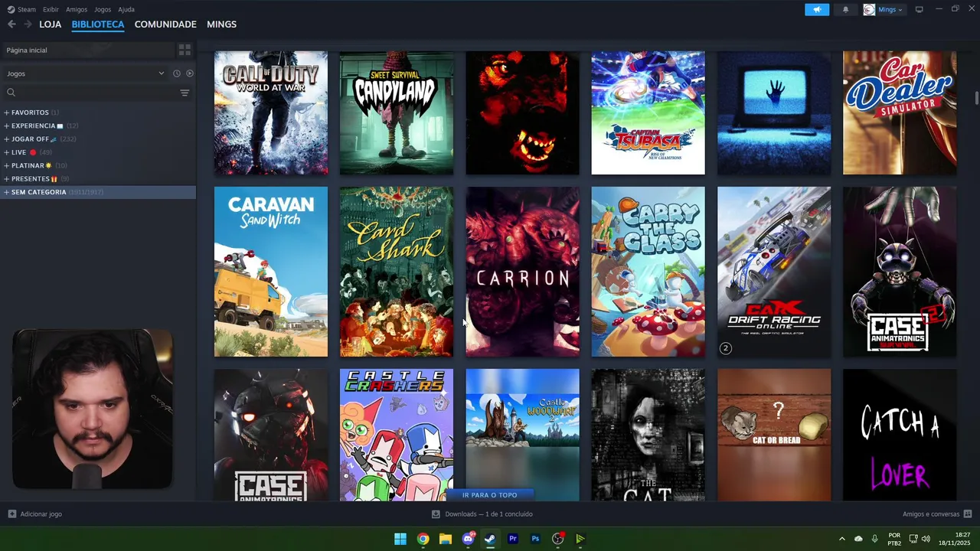Open the announcements megaphone button
This screenshot has height=551, width=980.
coord(817,9)
